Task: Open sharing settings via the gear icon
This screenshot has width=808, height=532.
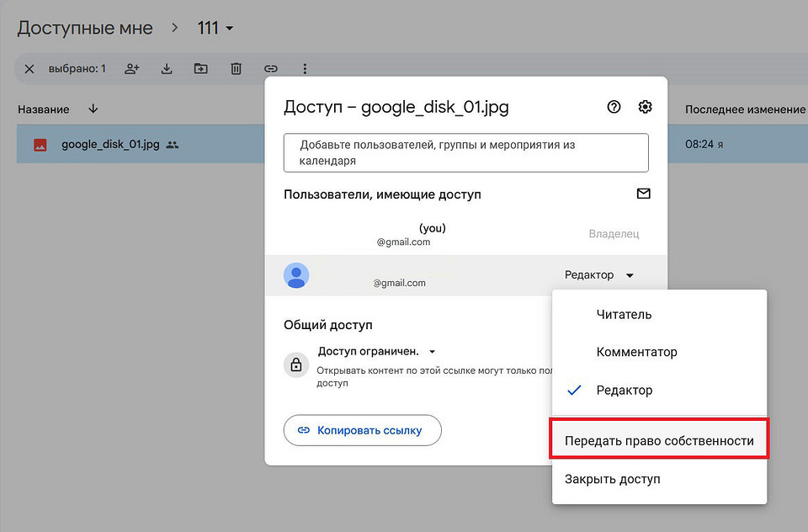Action: pyautogui.click(x=645, y=107)
